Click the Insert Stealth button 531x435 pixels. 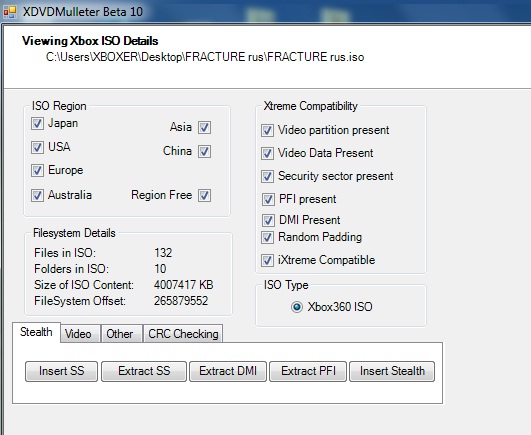click(392, 371)
